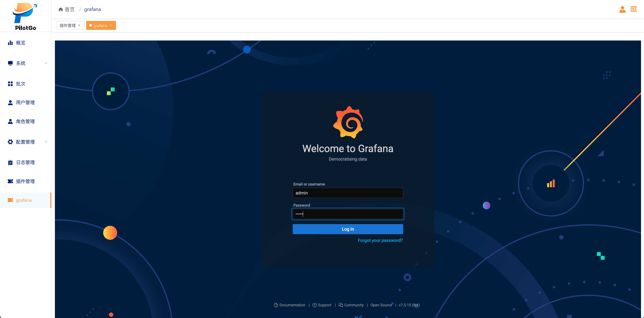Select 插件管理 in the sidebar
The image size is (644, 318).
pyautogui.click(x=25, y=181)
